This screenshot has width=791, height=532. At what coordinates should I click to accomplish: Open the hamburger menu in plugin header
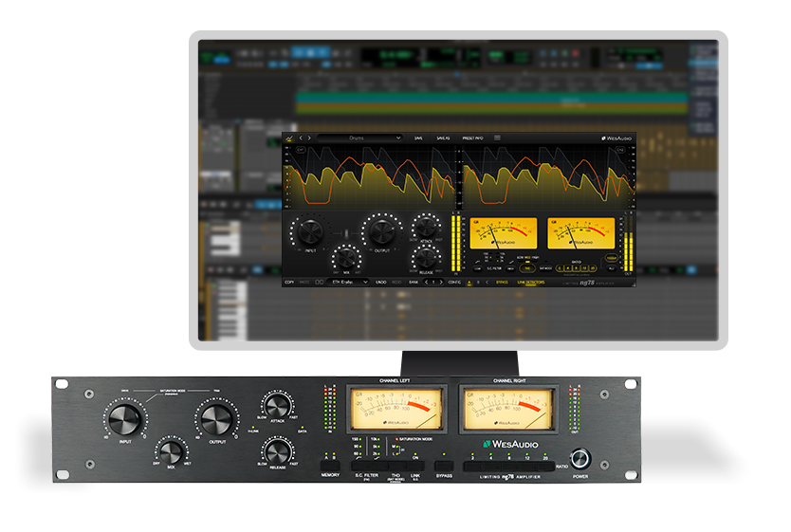pyautogui.click(x=497, y=138)
